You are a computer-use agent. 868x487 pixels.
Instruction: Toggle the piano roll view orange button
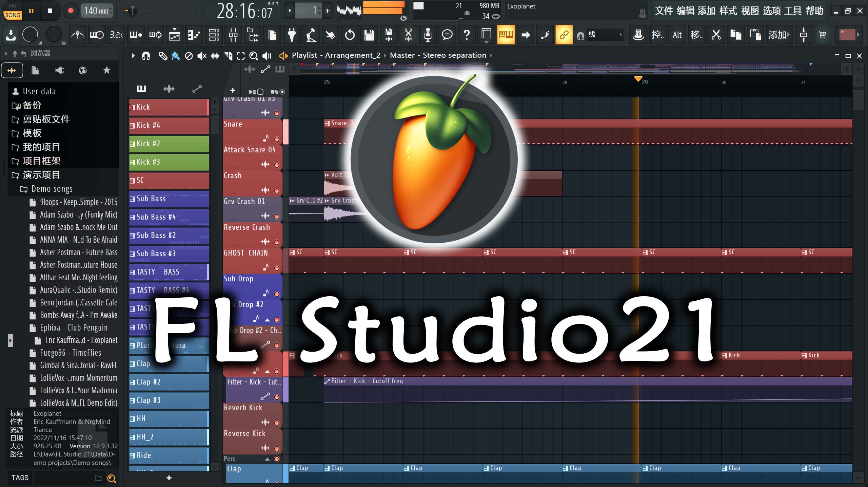pyautogui.click(x=506, y=35)
